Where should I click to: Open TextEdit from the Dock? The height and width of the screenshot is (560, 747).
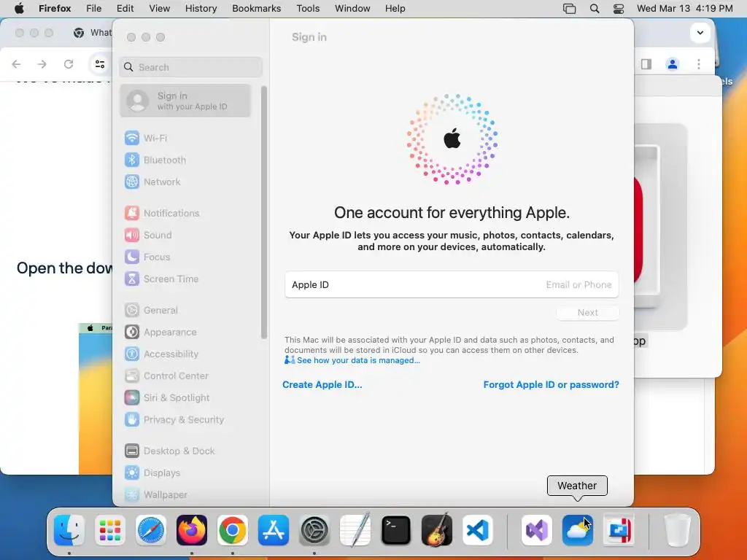[x=355, y=530]
